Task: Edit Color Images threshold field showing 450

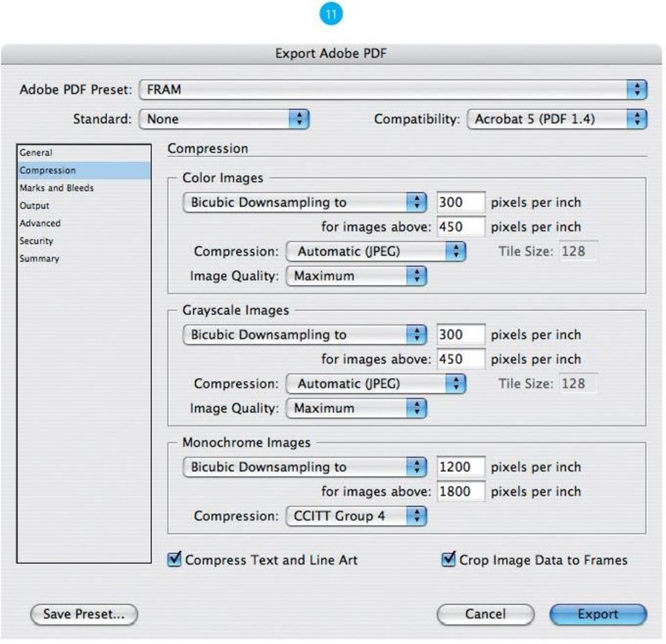Action: point(461,227)
